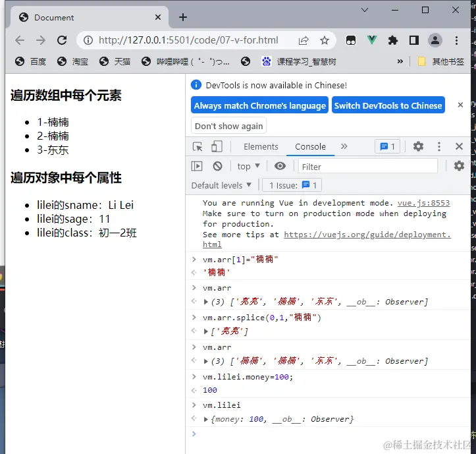This screenshot has width=476, height=454.
Task: Open the top execution context dropdown
Action: pos(249,166)
